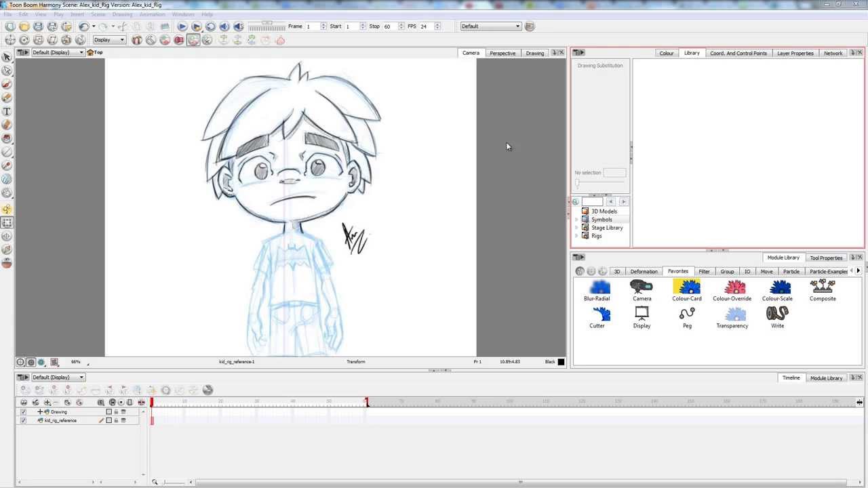Pick the Colour-Card module icon
This screenshot has width=868, height=488.
[x=687, y=287]
